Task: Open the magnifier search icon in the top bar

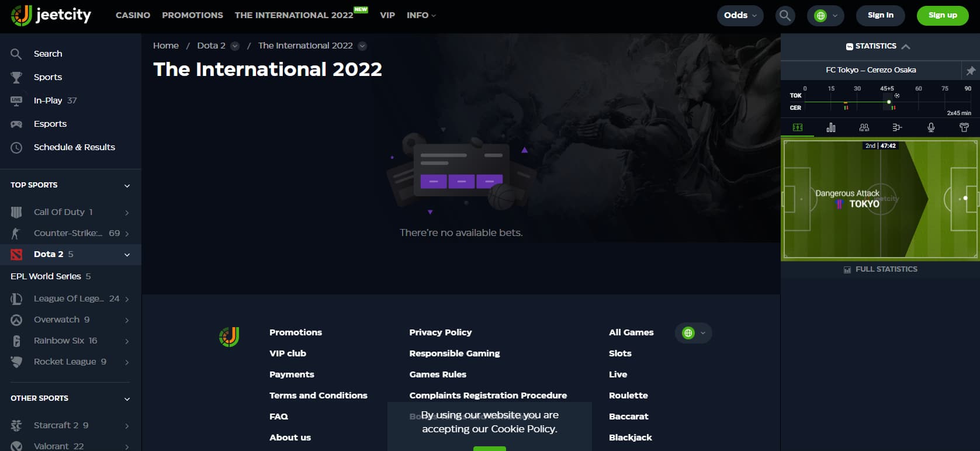Action: click(x=785, y=16)
